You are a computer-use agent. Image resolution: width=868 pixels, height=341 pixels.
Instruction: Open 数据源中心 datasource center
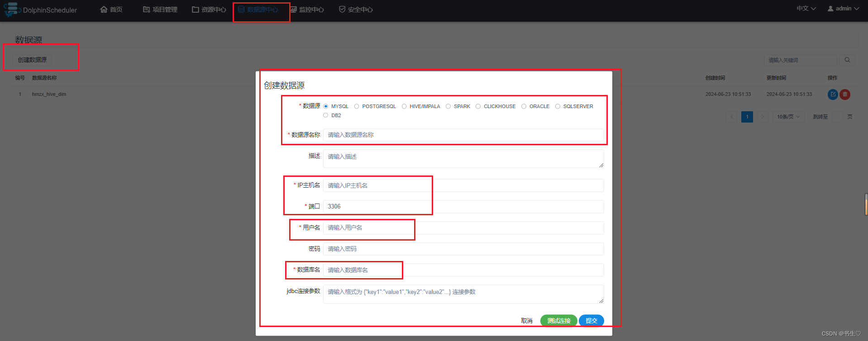[258, 9]
